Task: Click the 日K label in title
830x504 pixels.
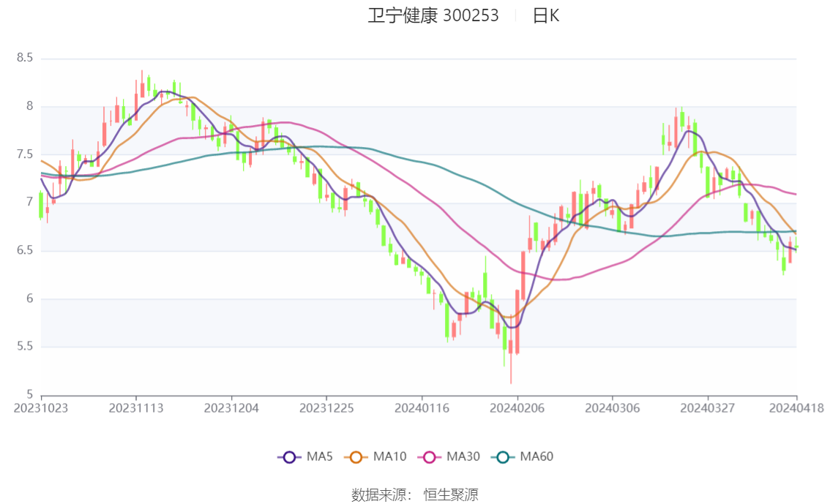Action: click(x=546, y=16)
